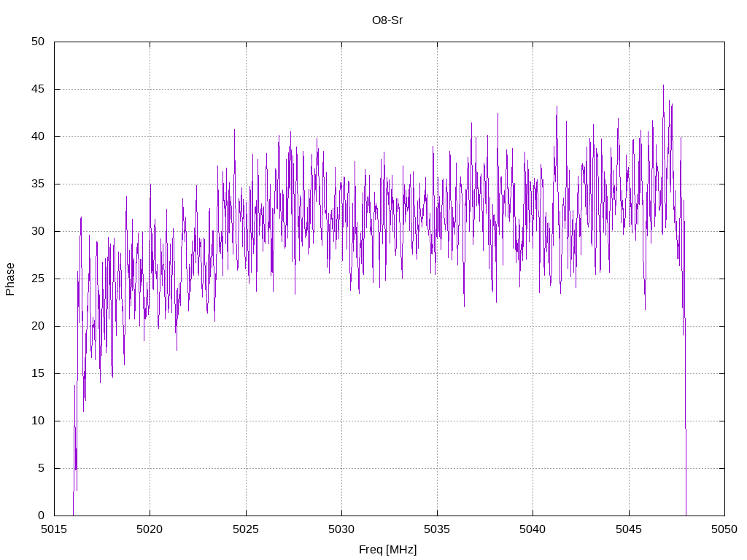Click y-axis tick label 50
The height and width of the screenshot is (560, 747).
38,42
